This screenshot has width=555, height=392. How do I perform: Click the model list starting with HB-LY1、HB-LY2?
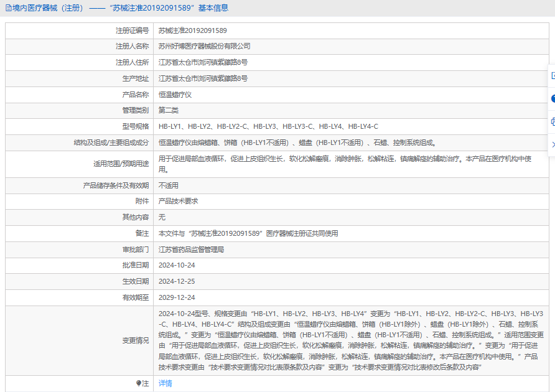pos(268,126)
